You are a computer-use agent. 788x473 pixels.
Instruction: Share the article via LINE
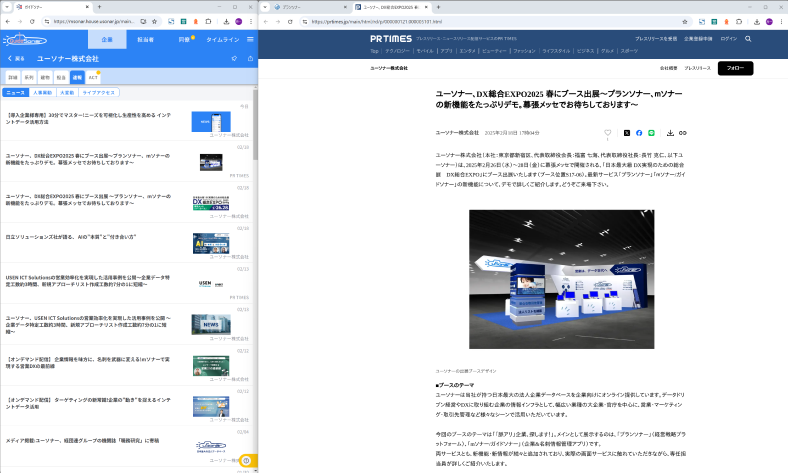[x=651, y=132]
